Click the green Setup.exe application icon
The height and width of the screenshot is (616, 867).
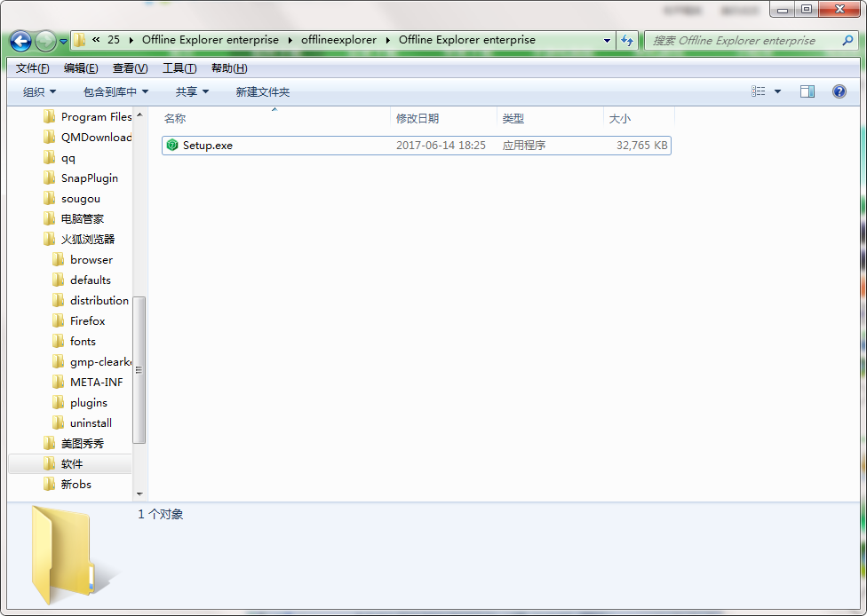(172, 145)
